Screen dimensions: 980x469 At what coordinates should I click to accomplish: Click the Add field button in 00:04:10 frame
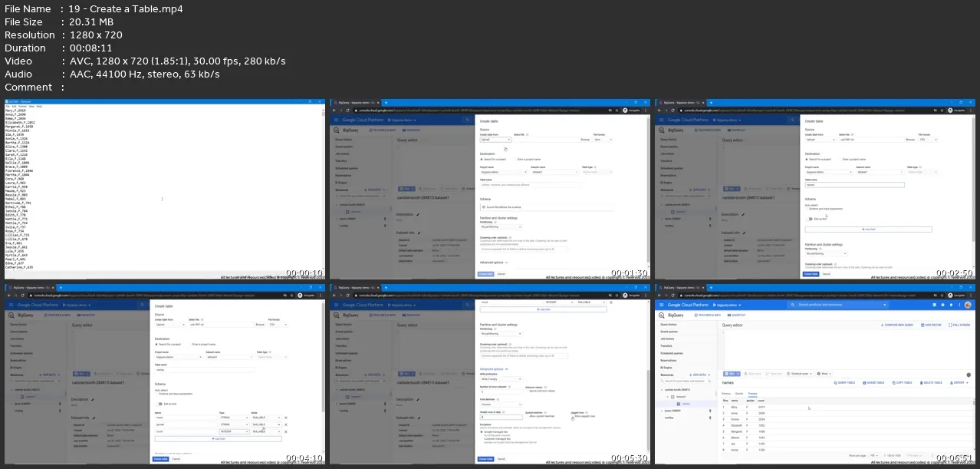click(219, 438)
